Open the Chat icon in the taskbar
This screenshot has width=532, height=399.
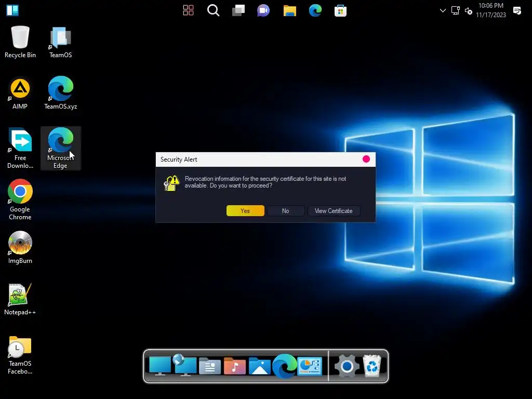[x=263, y=10]
